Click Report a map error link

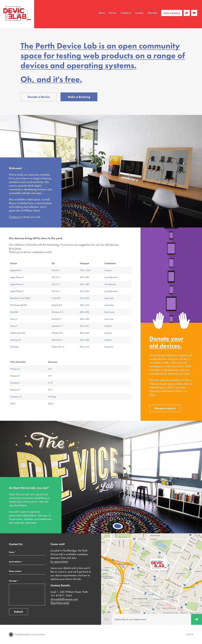(195, 613)
